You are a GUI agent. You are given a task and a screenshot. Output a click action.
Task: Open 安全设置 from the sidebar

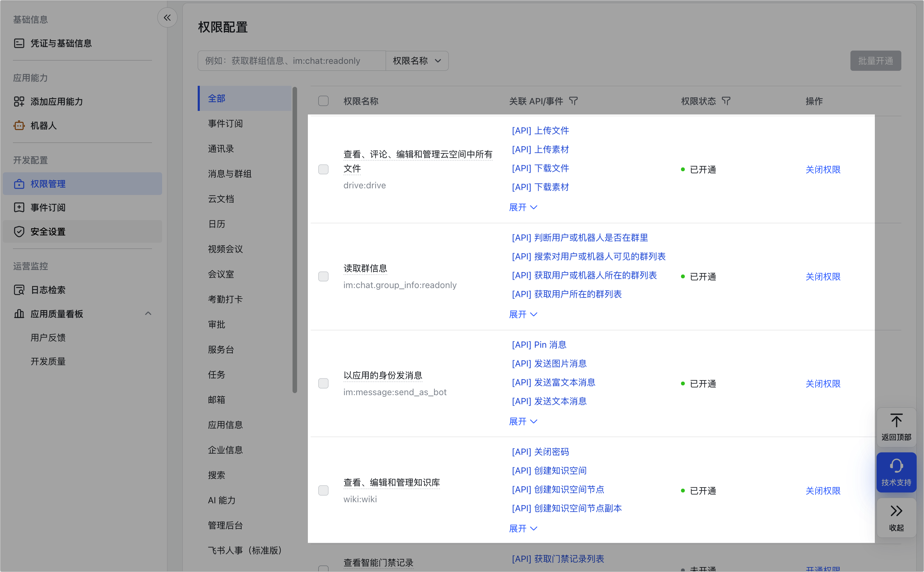coord(48,232)
